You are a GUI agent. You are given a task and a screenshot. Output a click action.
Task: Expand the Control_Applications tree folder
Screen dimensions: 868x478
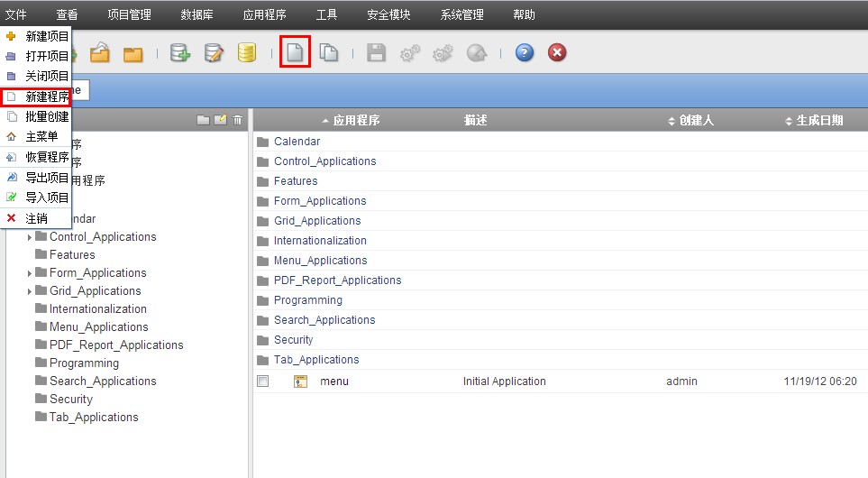coord(30,237)
